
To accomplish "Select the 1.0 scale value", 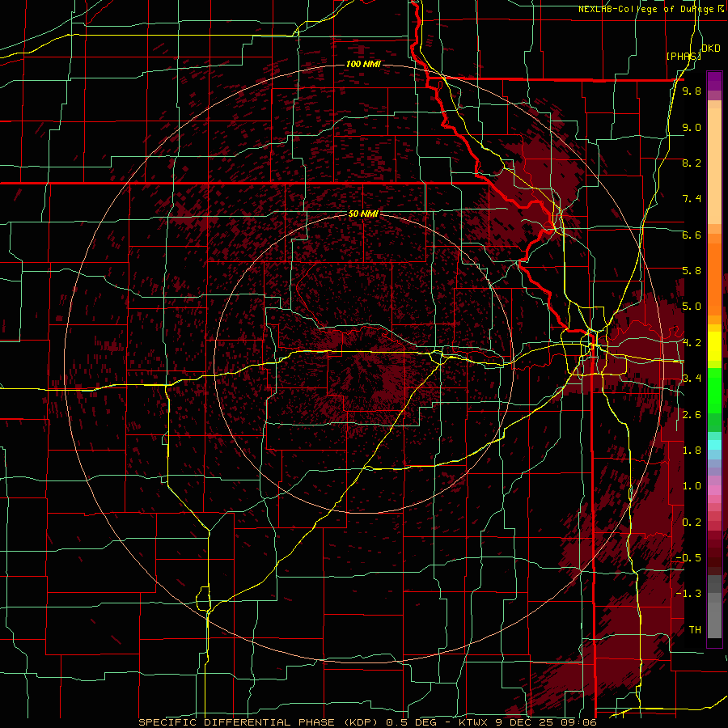I will coord(692,486).
